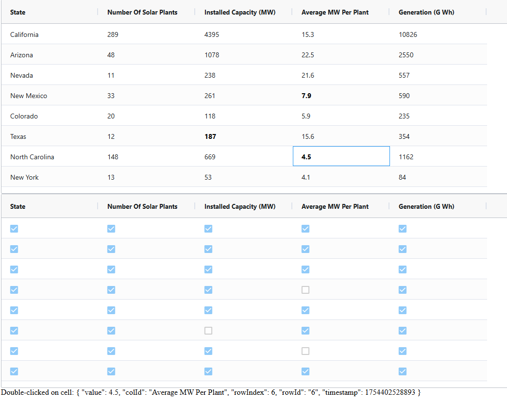Check empty Average MW box in seventh checkbox row
Viewport: 507px width, 420px height.
pos(305,351)
